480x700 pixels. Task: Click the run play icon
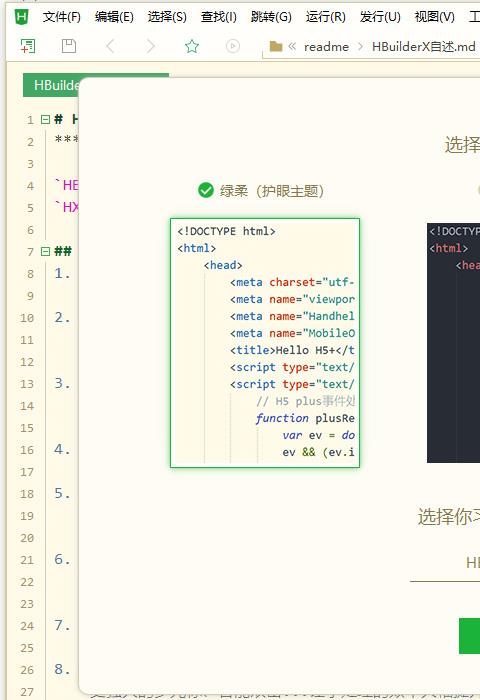point(233,46)
